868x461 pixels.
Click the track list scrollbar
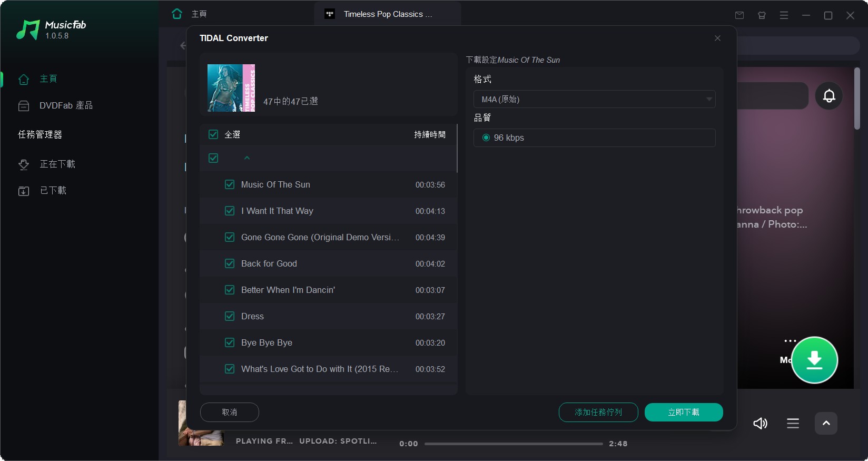(457, 149)
